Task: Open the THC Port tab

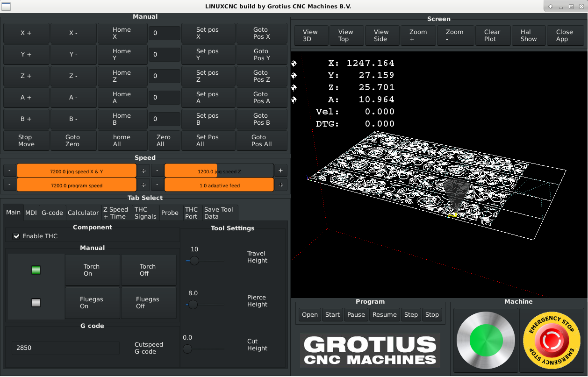Action: pos(191,213)
